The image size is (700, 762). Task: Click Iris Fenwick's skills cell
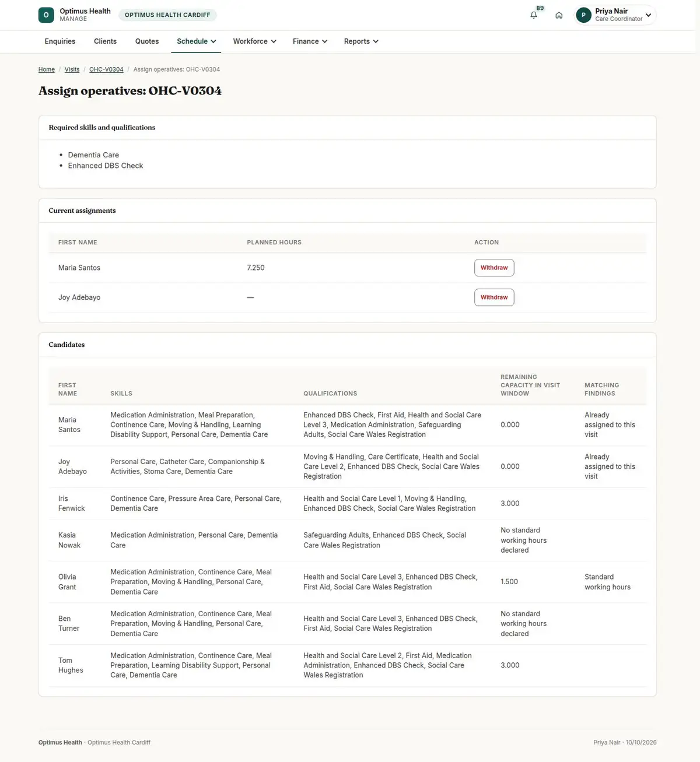click(x=196, y=503)
